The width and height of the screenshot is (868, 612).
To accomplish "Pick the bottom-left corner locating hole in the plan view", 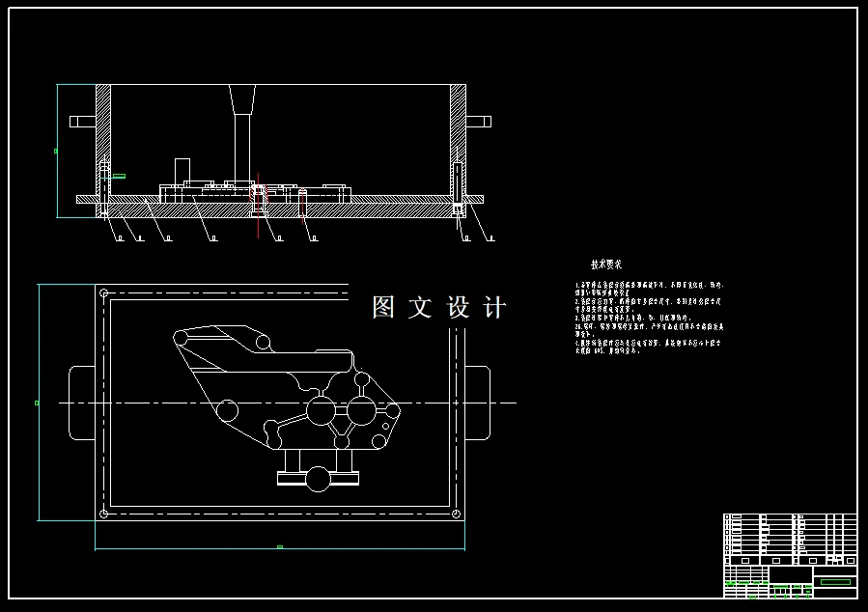I will click(x=103, y=515).
